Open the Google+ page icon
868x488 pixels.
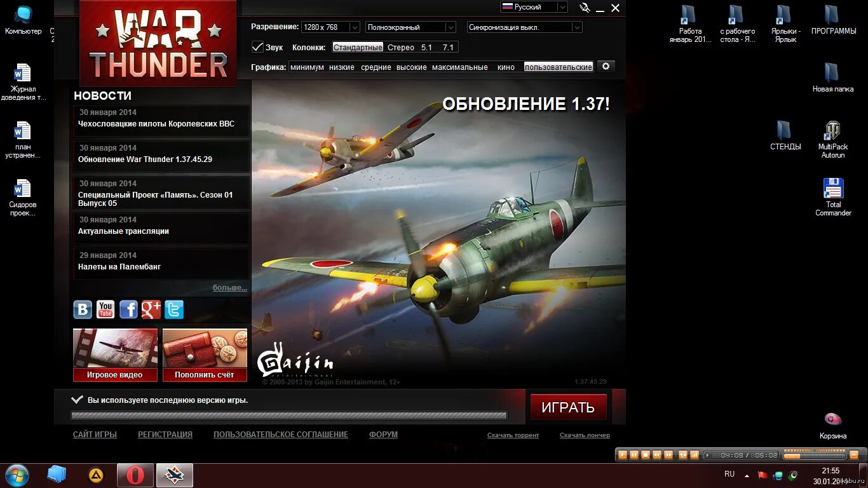(x=151, y=309)
